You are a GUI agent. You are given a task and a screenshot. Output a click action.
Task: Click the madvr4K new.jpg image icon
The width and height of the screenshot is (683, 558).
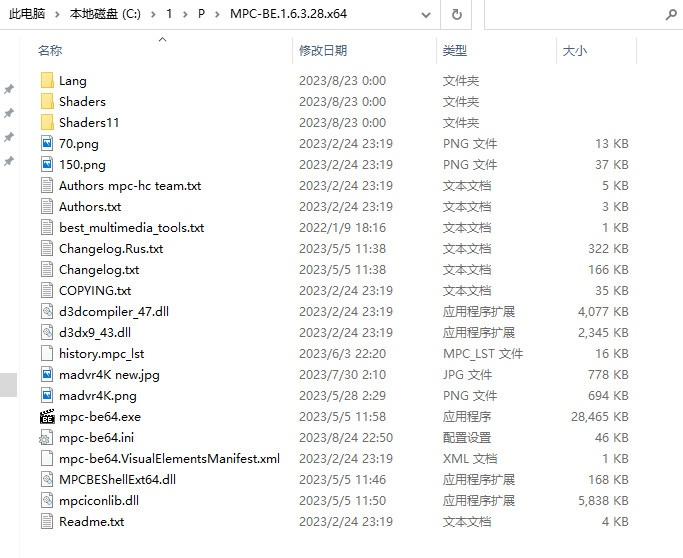point(47,375)
